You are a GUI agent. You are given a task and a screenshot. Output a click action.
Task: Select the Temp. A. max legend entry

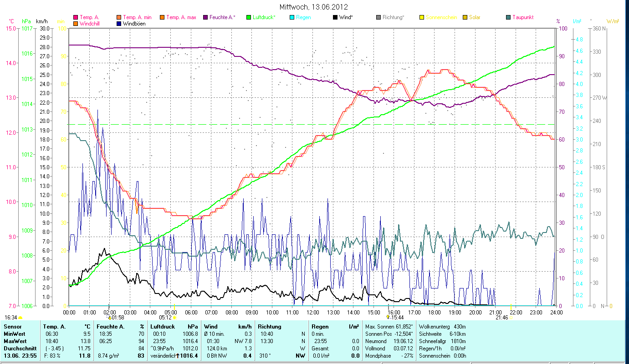(x=181, y=17)
